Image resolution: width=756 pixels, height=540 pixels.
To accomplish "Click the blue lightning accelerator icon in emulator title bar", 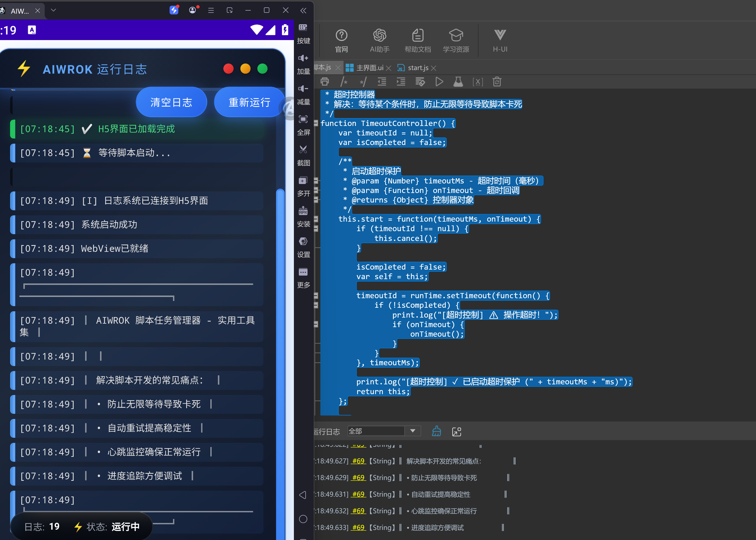I will pos(174,10).
